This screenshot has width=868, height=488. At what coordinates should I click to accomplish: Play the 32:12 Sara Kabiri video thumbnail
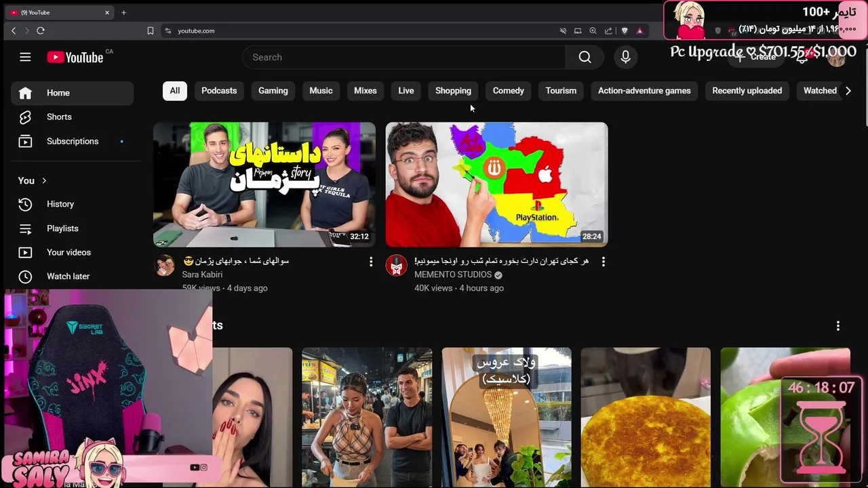[264, 184]
